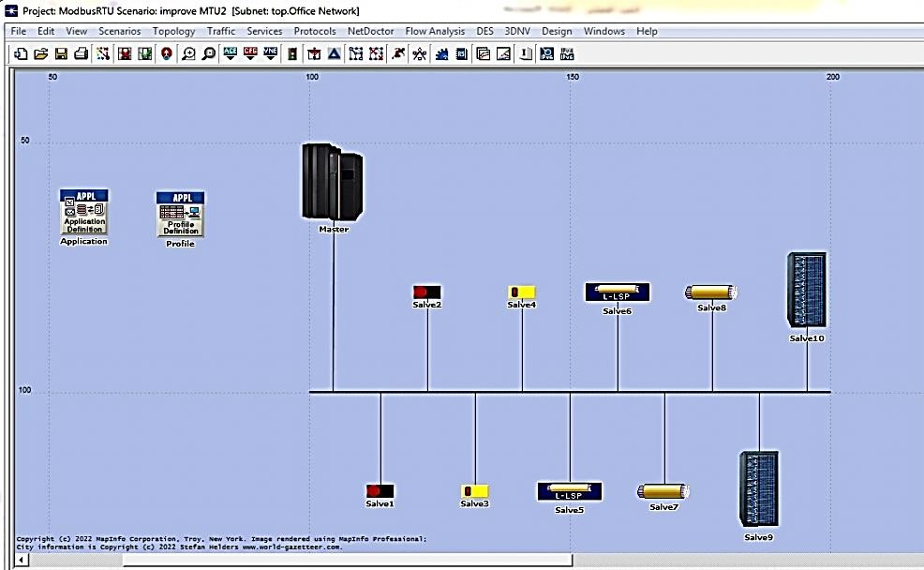This screenshot has height=570, width=924.
Task: Click the last toolbar icon with small text
Action: (567, 53)
